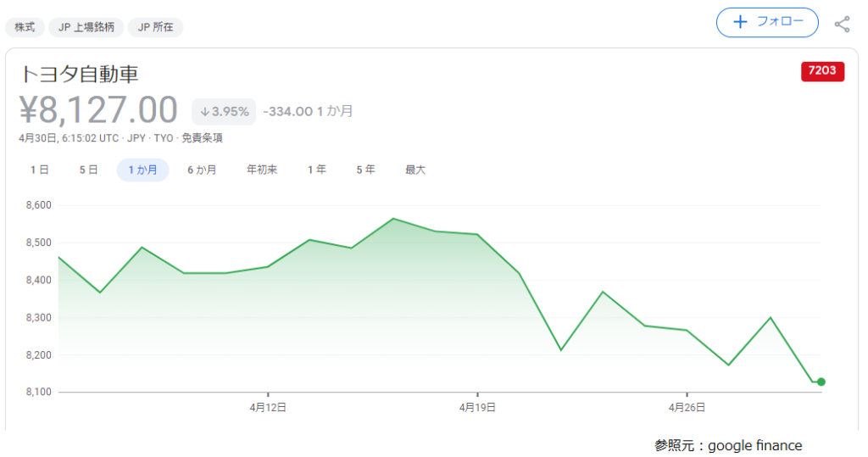Screen dimensions: 868x457
Task: Select the 1日 time range tab
Action: pos(39,170)
